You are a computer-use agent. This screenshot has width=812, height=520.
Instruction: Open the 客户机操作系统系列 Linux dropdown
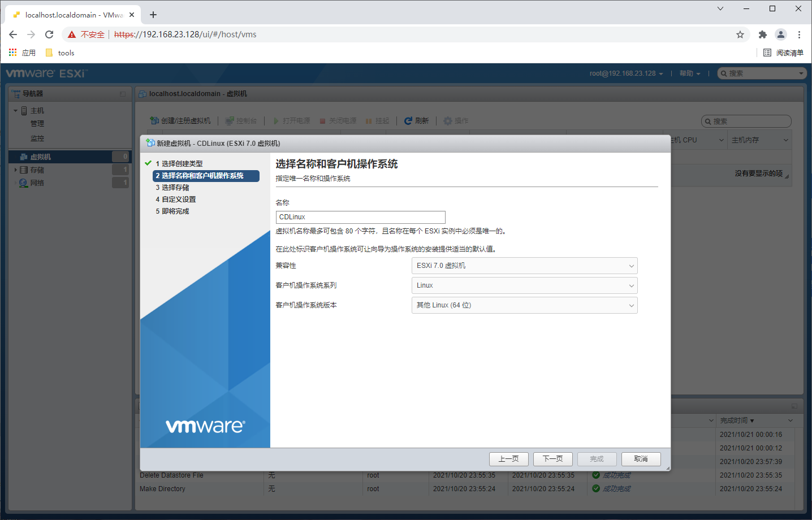point(525,285)
